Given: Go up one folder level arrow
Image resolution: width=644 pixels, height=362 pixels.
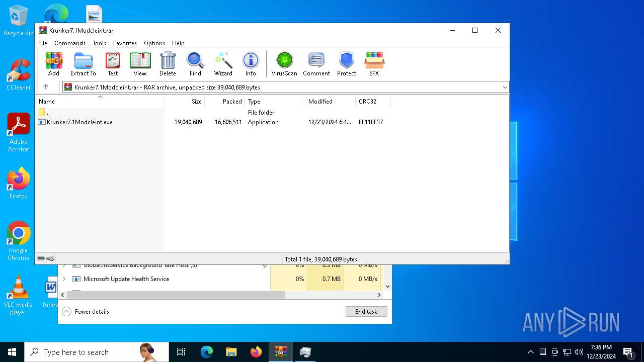Looking at the screenshot, I should [46, 87].
